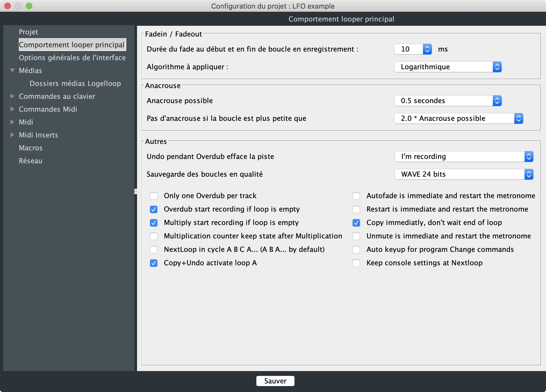Viewport: 546px width, 392px height.
Task: Uncheck Copy+Undo activate loop A
Action: coord(154,263)
